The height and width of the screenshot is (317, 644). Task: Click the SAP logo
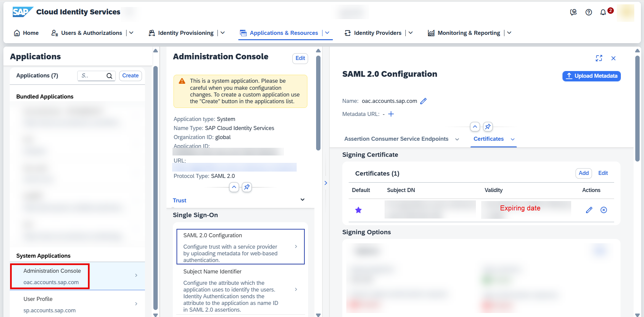pos(23,12)
